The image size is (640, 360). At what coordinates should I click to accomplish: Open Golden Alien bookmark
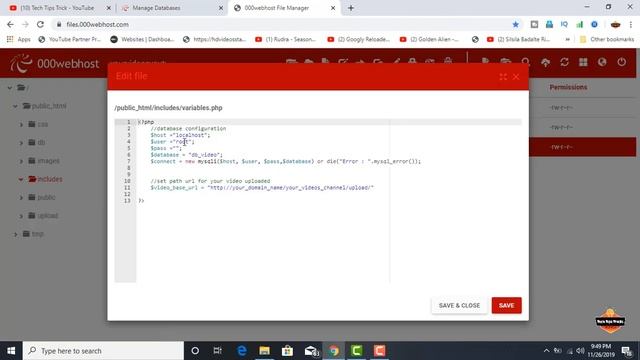tap(429, 39)
